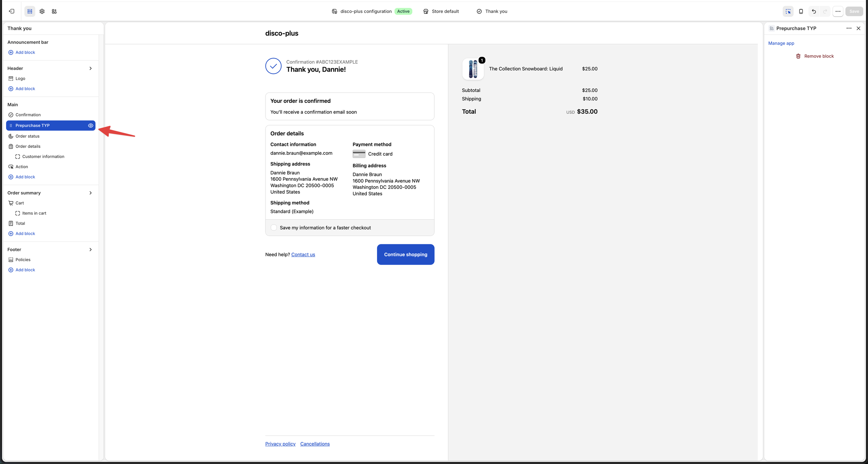Screen dimensions: 868x464
Task: Click the exit editor icon
Action: click(x=12, y=11)
